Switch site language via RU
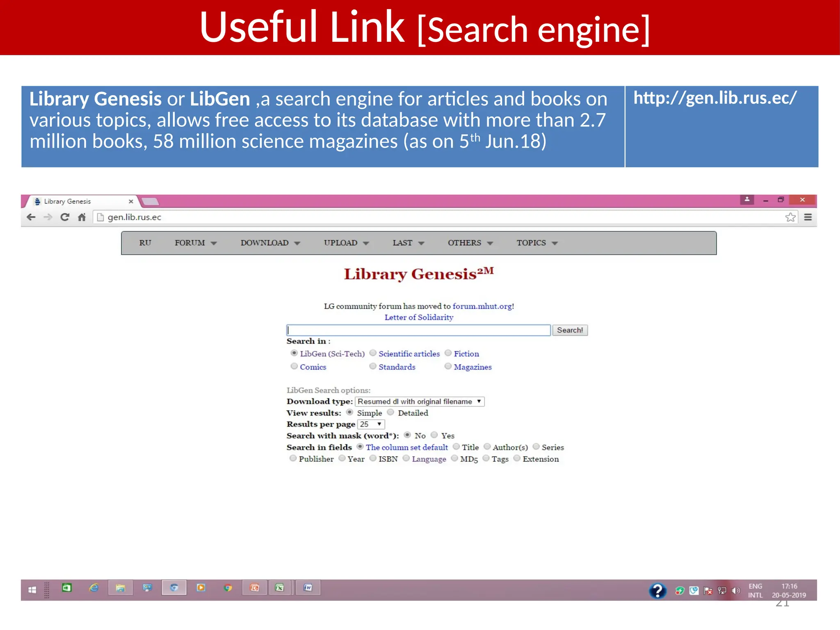840x630 pixels. click(145, 243)
